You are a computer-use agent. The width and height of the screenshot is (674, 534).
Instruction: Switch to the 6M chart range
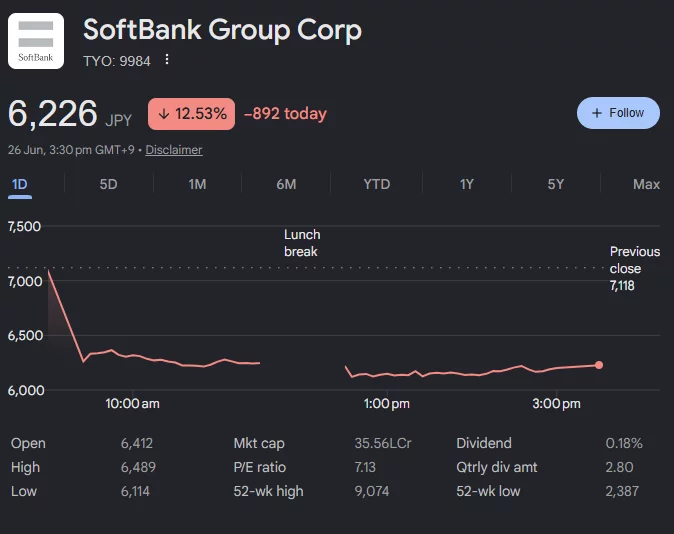(x=286, y=184)
